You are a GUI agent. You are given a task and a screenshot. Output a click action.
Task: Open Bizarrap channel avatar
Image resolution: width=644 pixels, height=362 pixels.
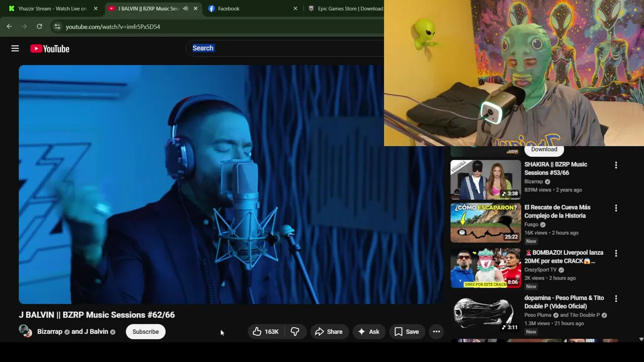pyautogui.click(x=25, y=331)
